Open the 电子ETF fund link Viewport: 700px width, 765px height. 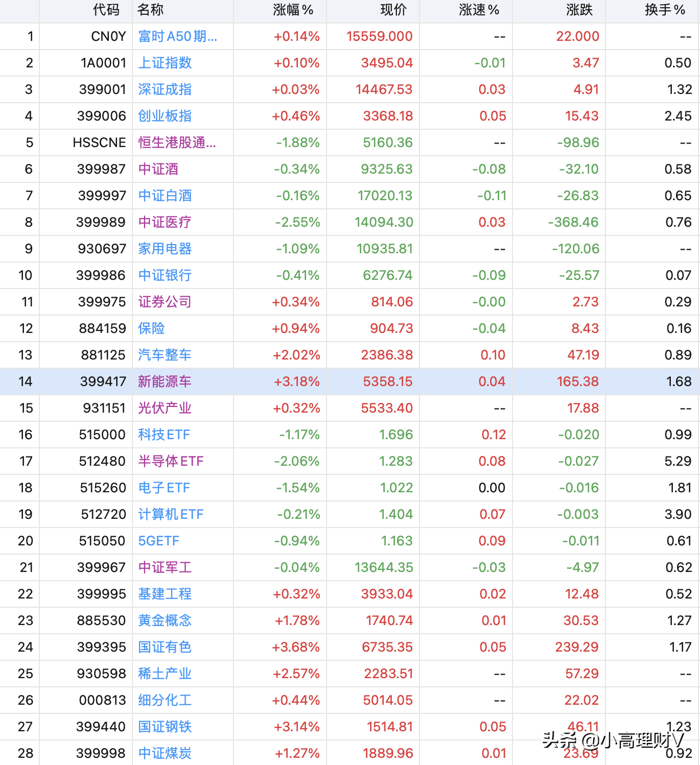164,488
